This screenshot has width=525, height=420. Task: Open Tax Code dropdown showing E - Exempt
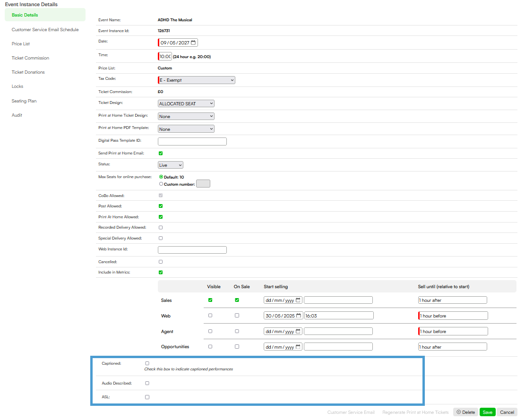coord(197,80)
